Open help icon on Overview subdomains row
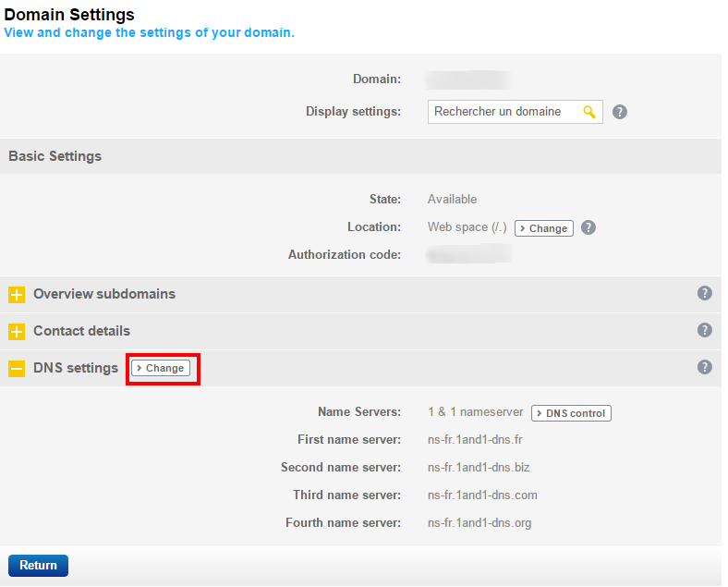This screenshot has width=728, height=587. [704, 293]
